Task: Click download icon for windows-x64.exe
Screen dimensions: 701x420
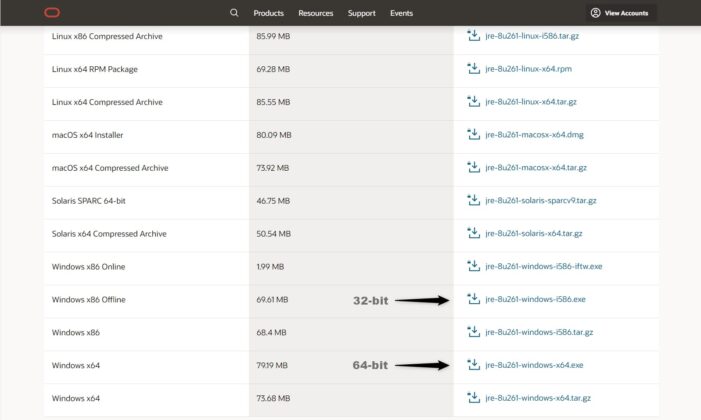Action: (473, 365)
